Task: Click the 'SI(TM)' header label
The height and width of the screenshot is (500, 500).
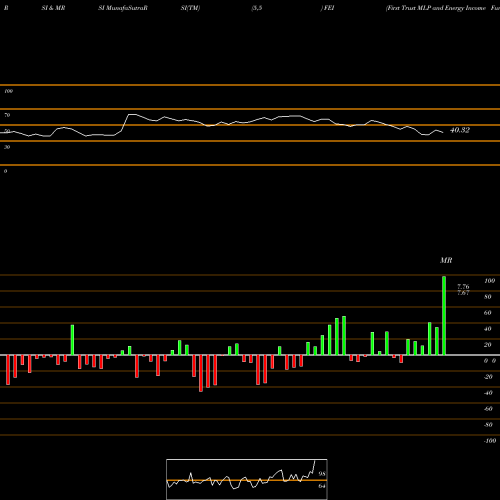Action: pos(190,8)
